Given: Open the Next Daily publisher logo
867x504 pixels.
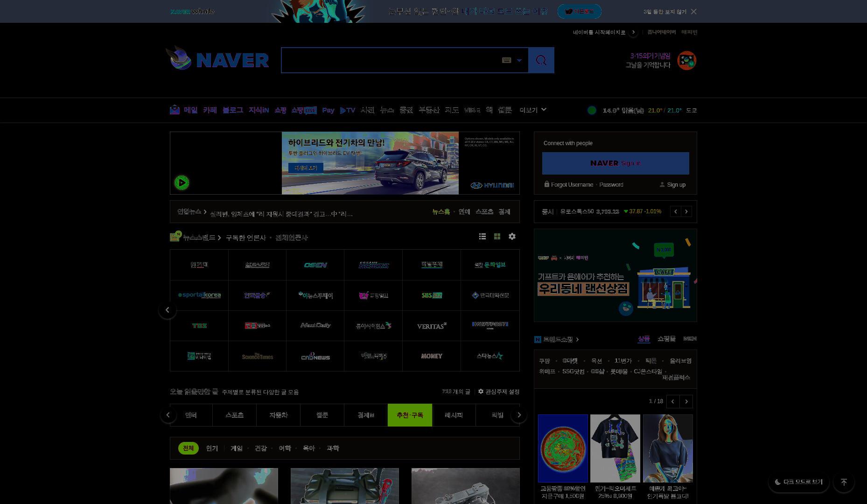Looking at the screenshot, I should (315, 326).
